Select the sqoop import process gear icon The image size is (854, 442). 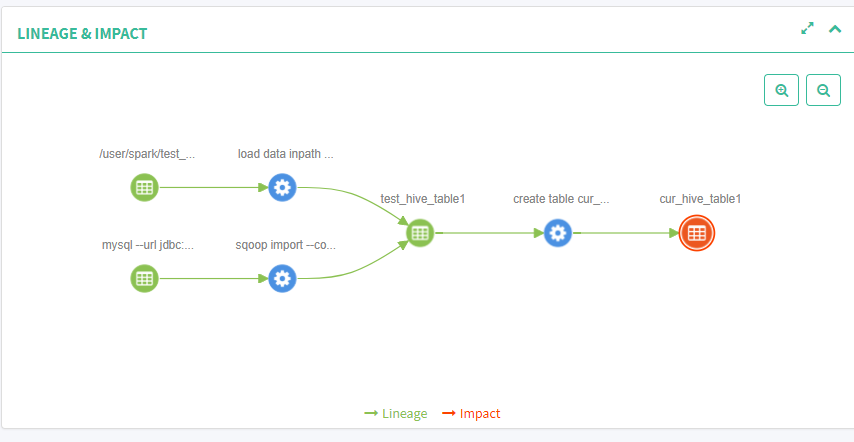pos(283,278)
